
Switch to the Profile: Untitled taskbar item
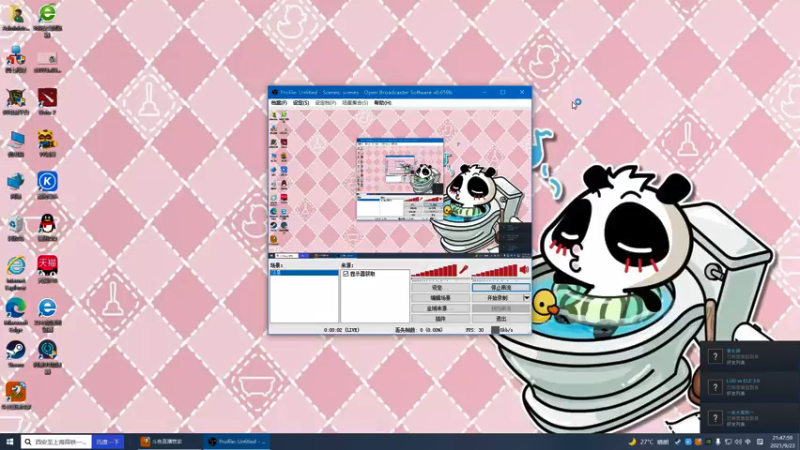click(x=237, y=442)
